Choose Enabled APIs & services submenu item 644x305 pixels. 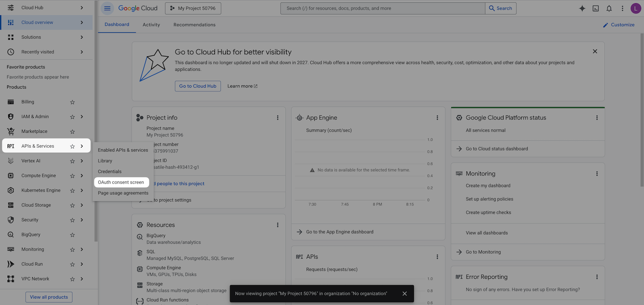click(123, 150)
